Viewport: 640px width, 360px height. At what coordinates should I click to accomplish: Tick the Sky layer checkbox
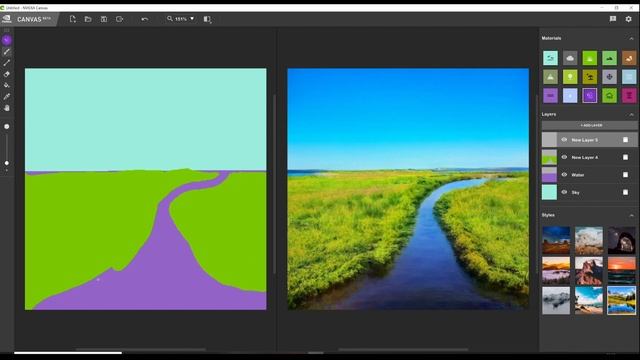pos(625,192)
